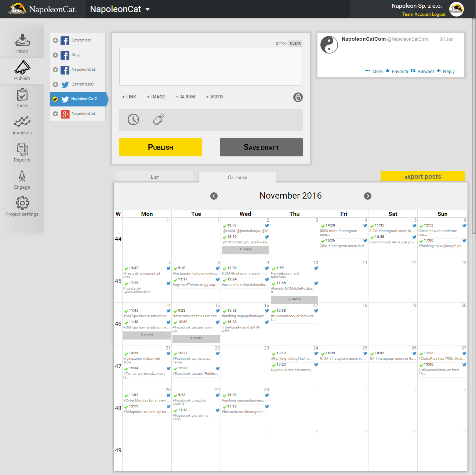Retweet the NapoleonCatCom tweet

click(x=422, y=71)
